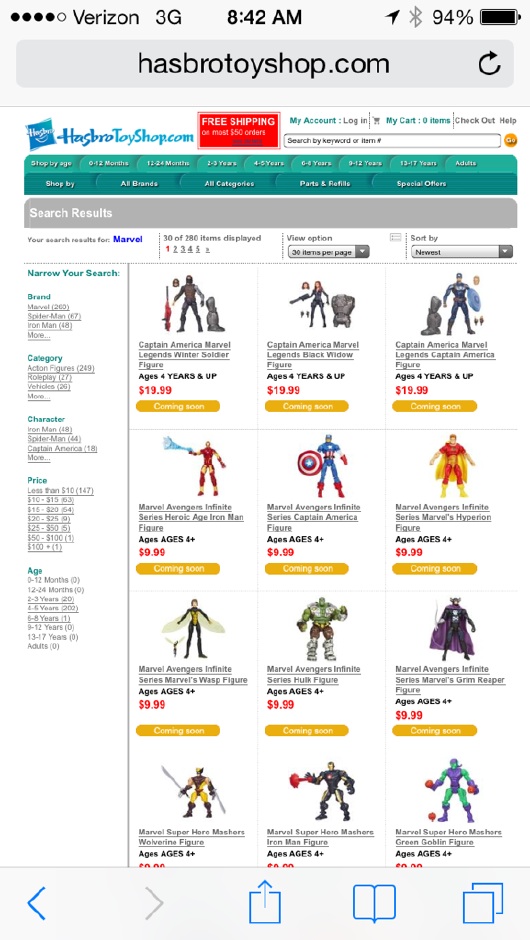Click the Search by keyword input field
530x940 pixels.
tap(392, 140)
